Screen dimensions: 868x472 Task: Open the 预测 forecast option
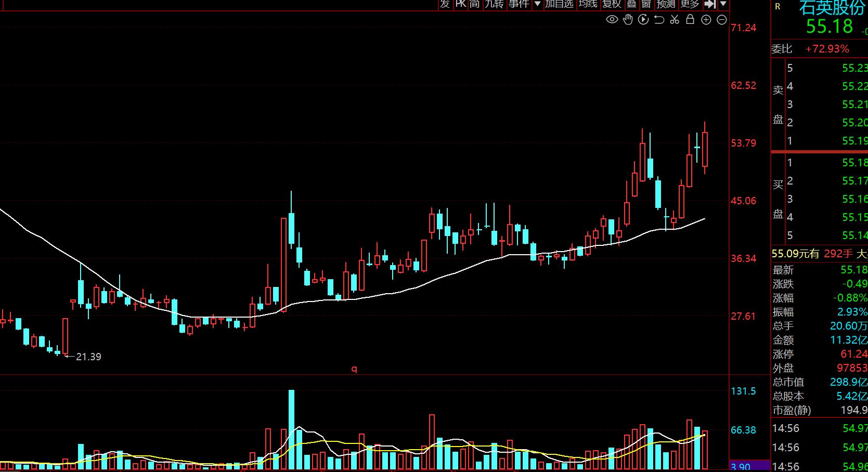coord(666,4)
